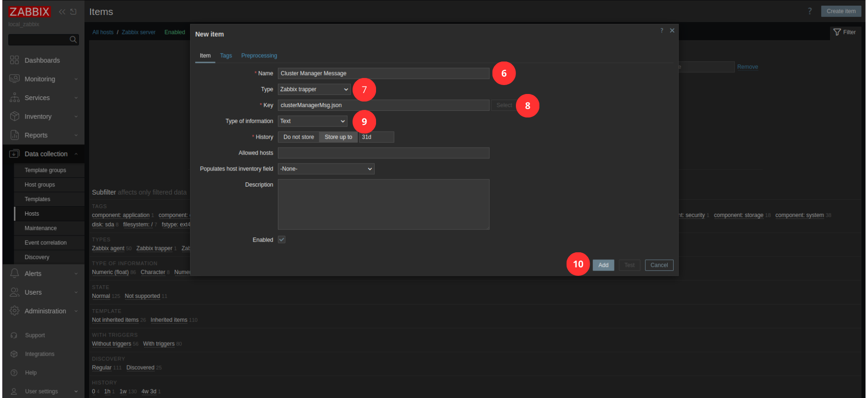
Task: Click the Administration gear icon
Action: (15, 311)
